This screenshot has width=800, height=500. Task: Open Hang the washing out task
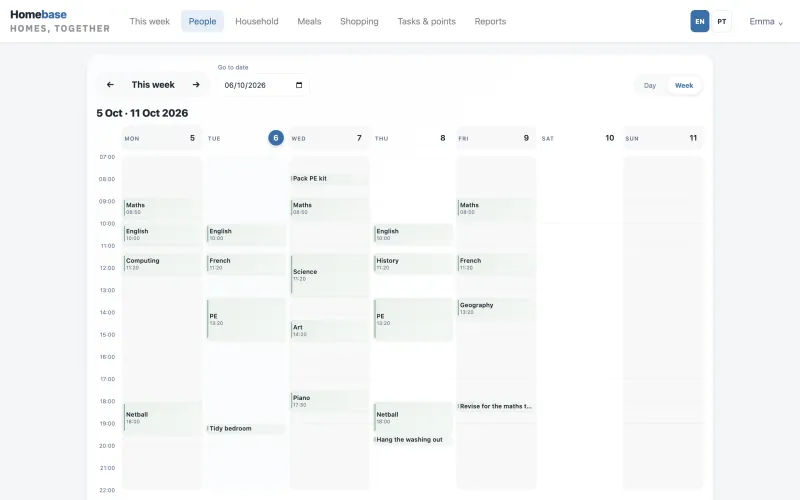(x=413, y=440)
